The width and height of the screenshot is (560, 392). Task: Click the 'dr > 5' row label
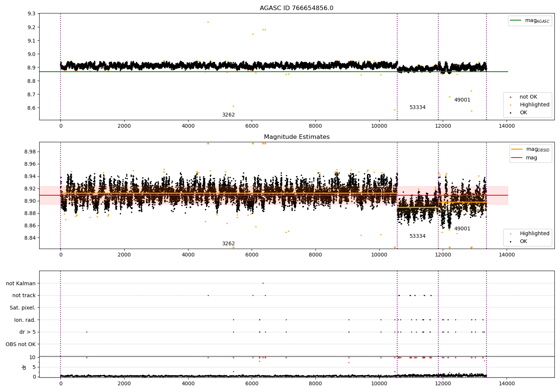[x=28, y=332]
